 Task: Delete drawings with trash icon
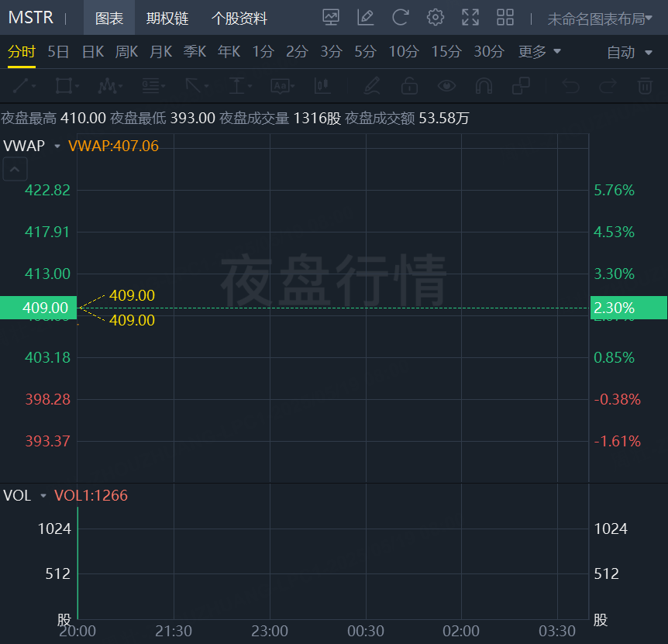tap(645, 85)
